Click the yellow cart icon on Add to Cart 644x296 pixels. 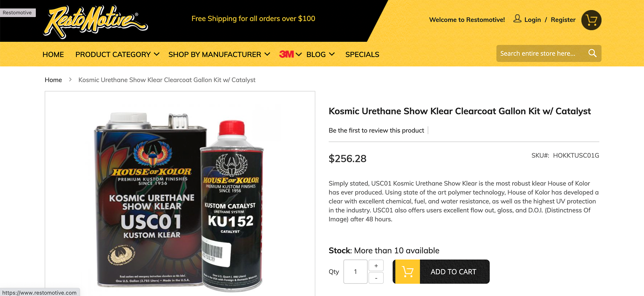coord(408,272)
